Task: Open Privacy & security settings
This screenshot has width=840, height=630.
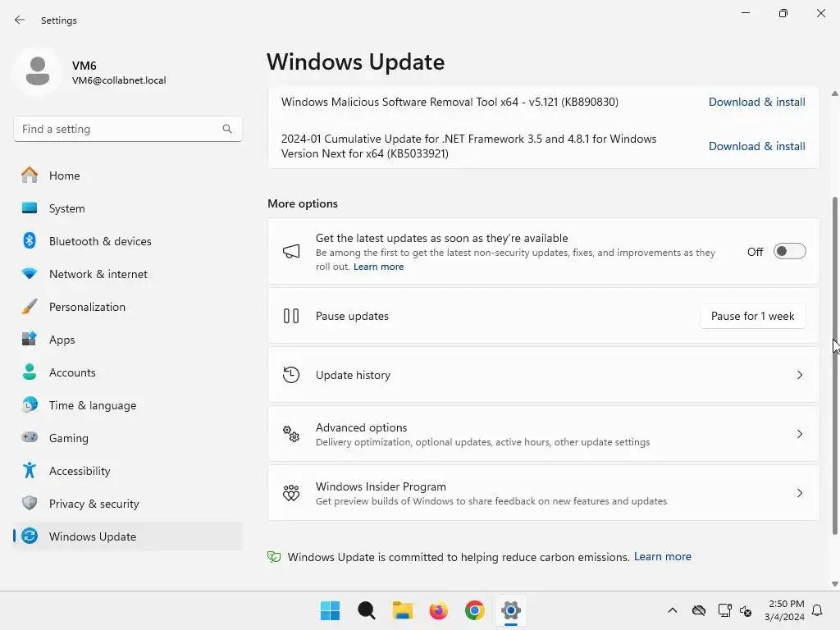Action: 127,503
